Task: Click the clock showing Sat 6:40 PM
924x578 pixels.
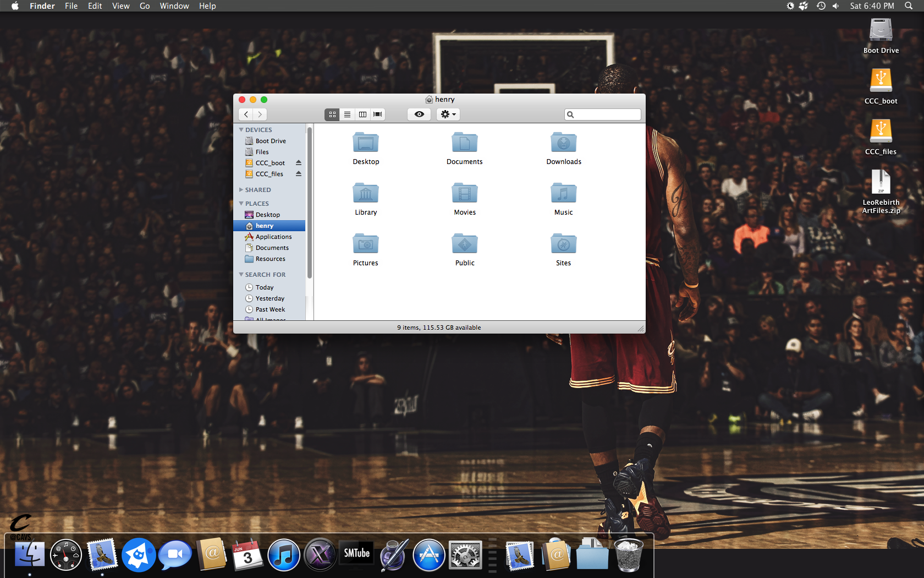Action: (x=872, y=6)
